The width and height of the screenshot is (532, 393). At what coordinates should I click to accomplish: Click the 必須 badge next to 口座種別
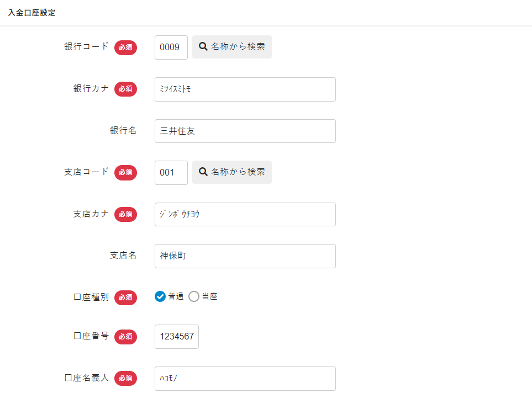125,298
